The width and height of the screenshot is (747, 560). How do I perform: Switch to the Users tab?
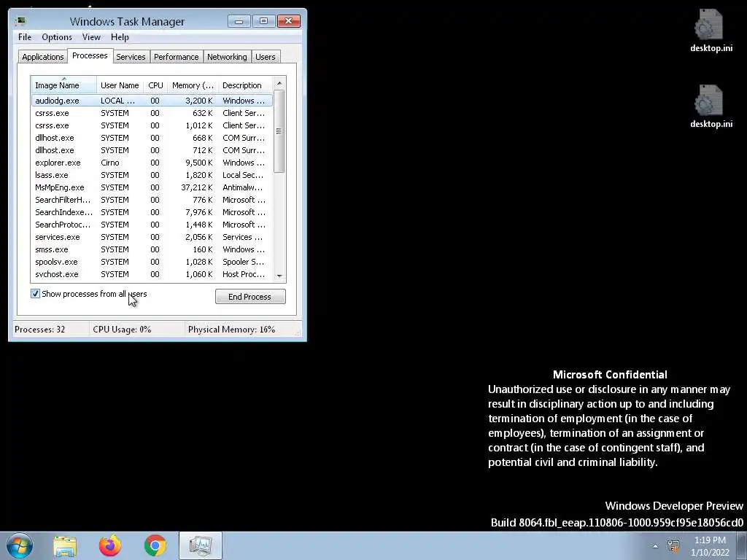[x=266, y=57]
